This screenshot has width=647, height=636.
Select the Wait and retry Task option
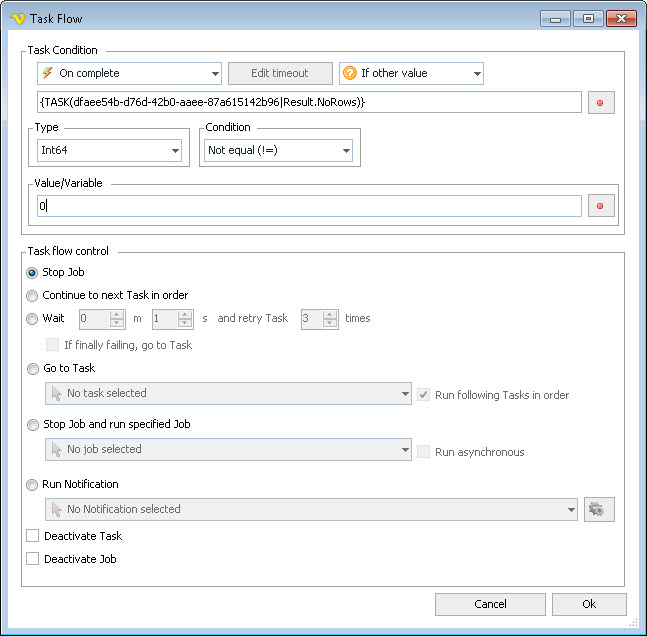[x=33, y=318]
